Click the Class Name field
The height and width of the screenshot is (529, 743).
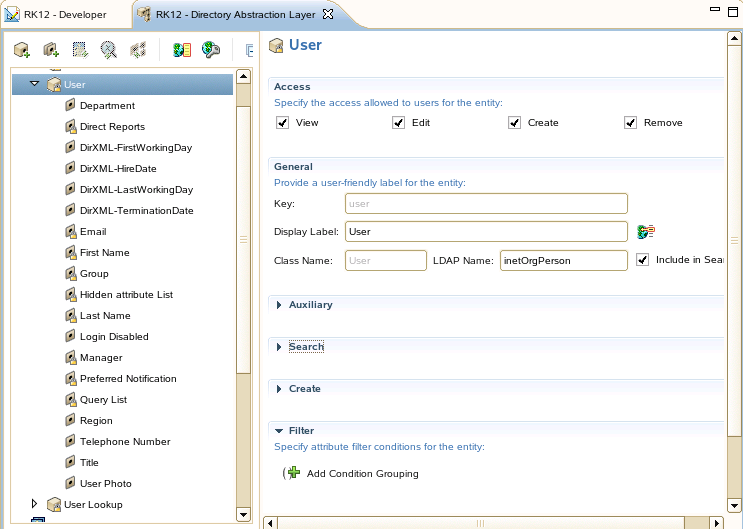point(386,261)
